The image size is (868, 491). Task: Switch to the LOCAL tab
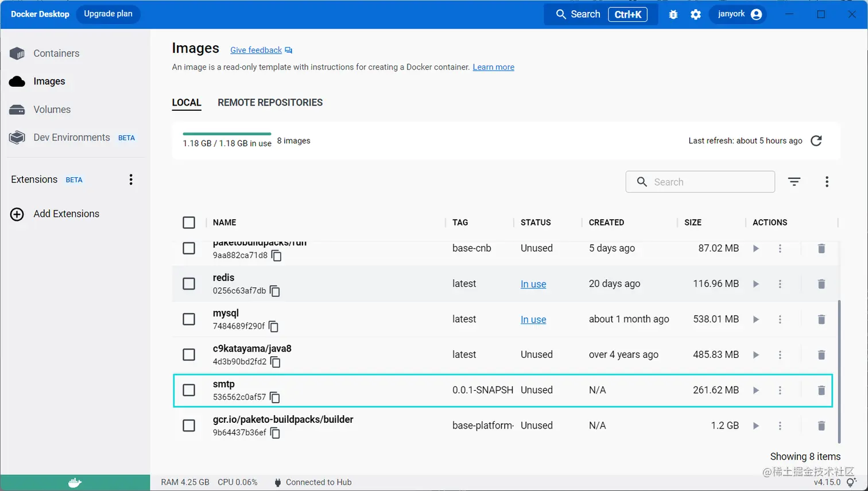coord(187,103)
